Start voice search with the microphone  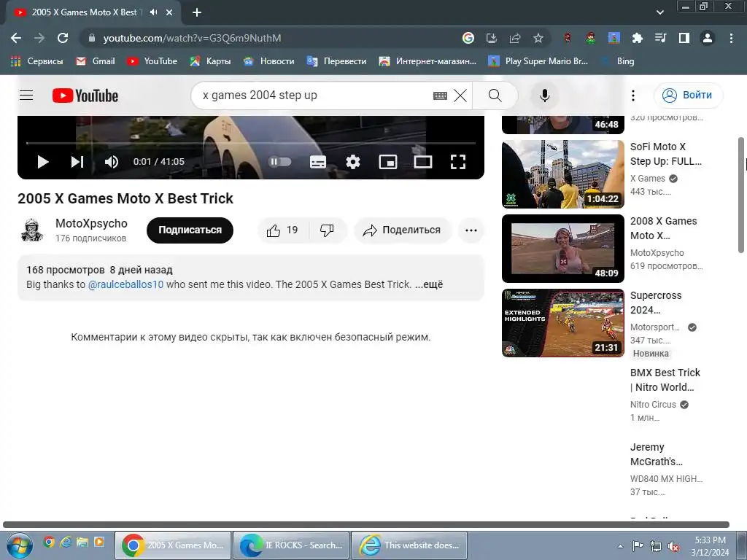point(544,96)
